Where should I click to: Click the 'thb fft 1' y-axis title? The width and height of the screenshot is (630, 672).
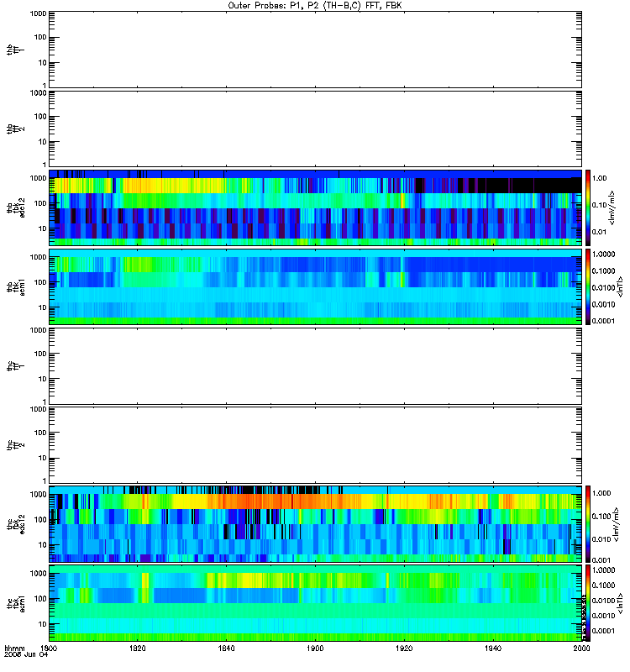click(16, 50)
